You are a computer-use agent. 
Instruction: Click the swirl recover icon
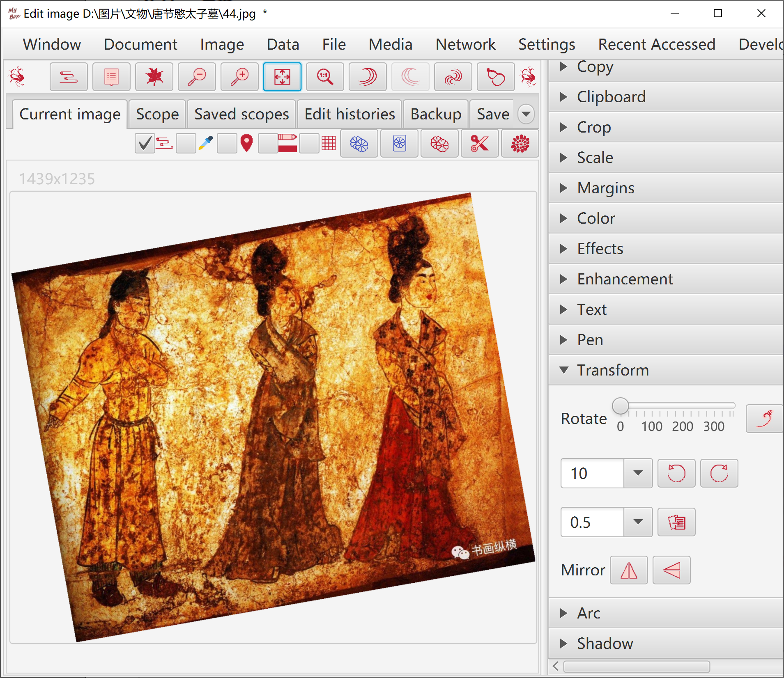[453, 77]
